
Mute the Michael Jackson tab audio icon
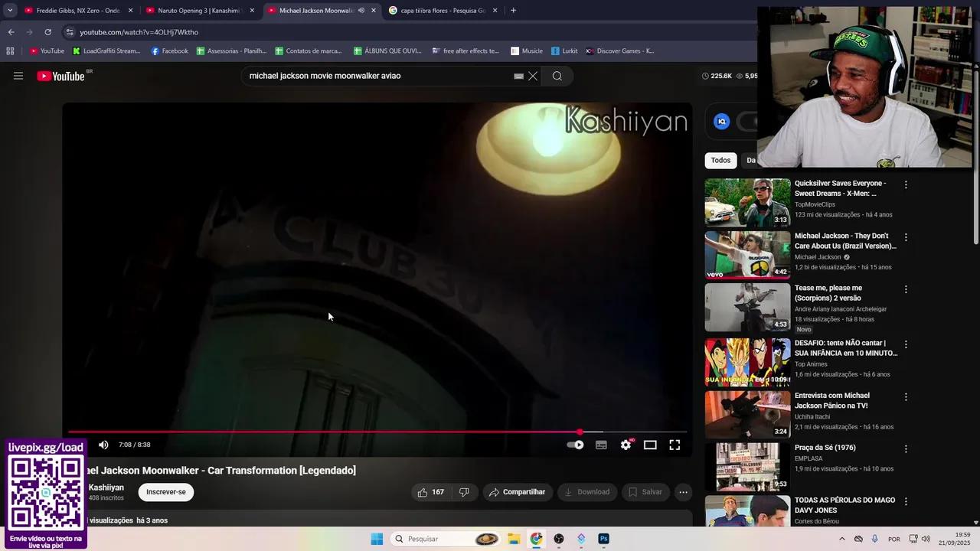pyautogui.click(x=361, y=11)
